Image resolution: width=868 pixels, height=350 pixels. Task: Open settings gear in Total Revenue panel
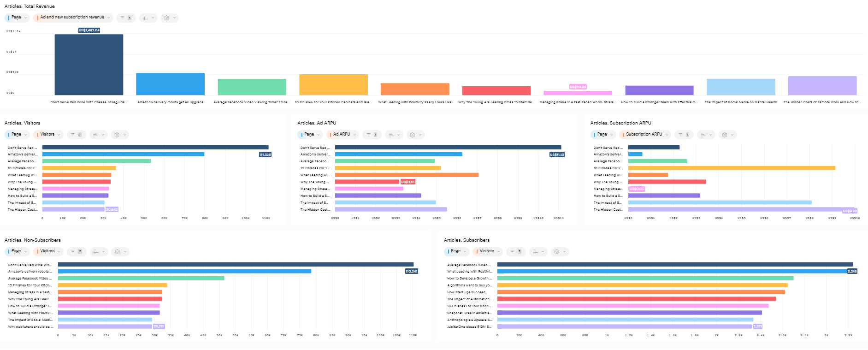169,18
